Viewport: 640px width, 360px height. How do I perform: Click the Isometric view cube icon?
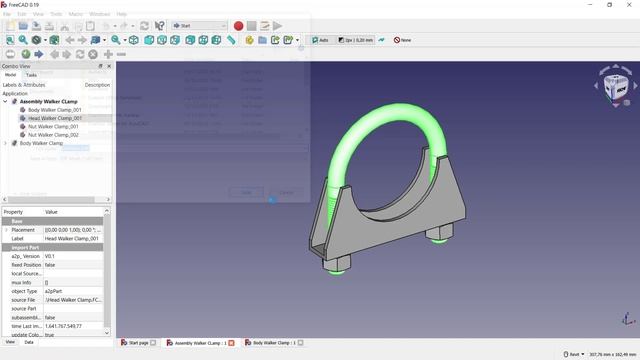(x=133, y=40)
